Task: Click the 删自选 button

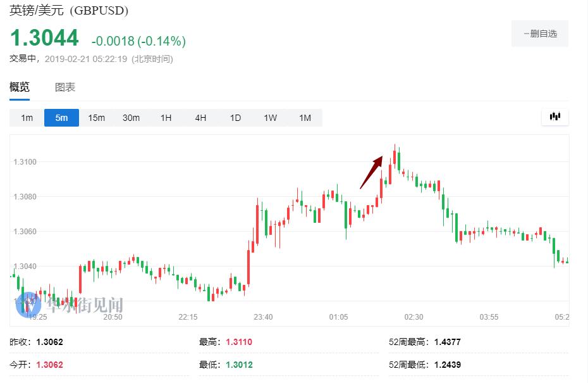Action: point(539,34)
